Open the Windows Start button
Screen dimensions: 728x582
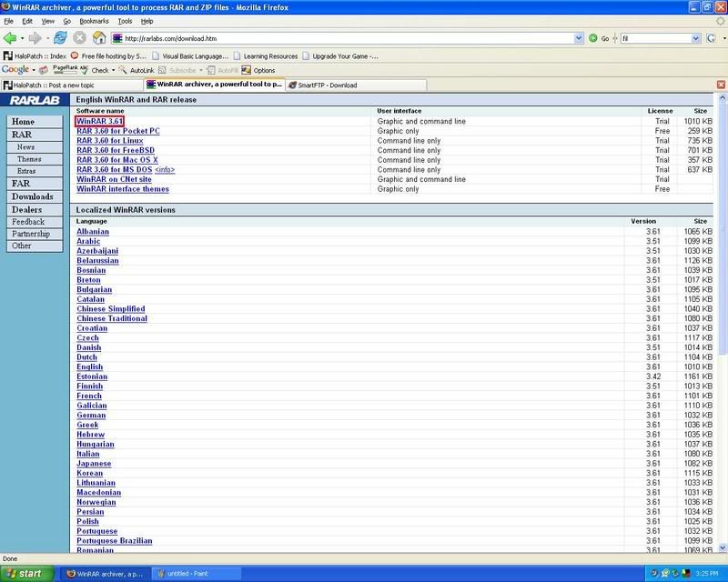25,574
